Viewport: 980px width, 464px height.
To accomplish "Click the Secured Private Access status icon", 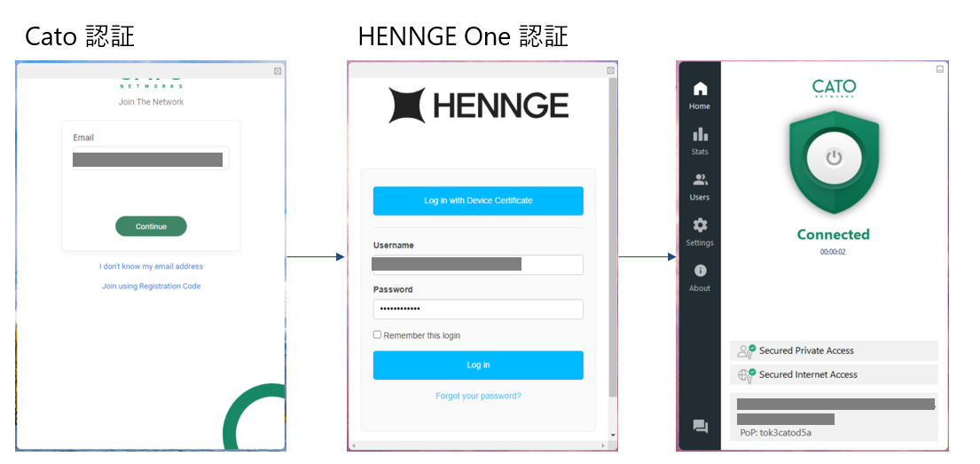I will [x=746, y=350].
